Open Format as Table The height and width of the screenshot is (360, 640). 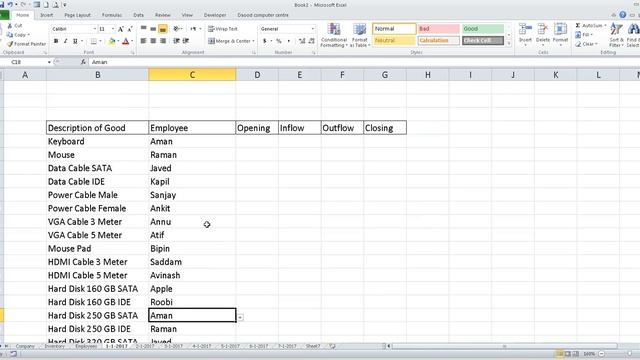click(360, 35)
